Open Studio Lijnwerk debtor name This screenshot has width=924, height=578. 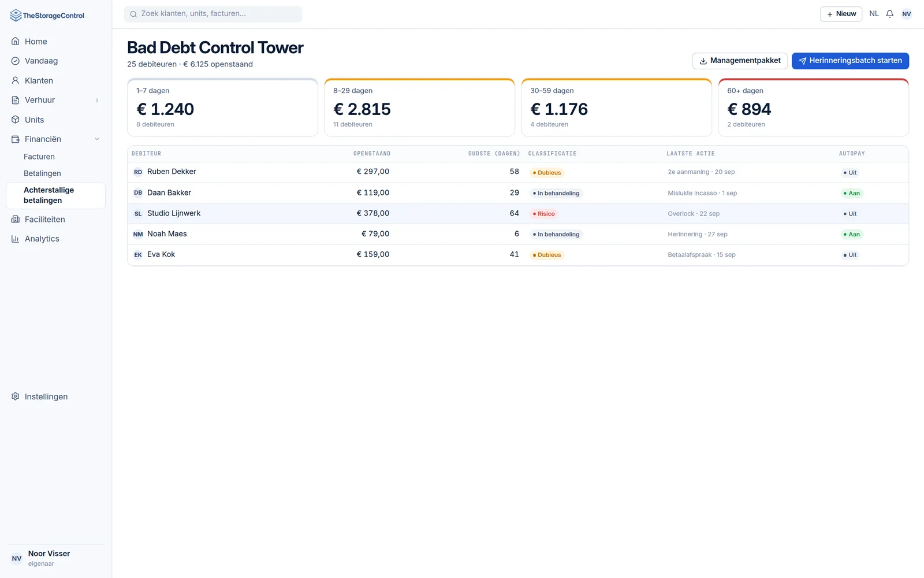click(174, 213)
